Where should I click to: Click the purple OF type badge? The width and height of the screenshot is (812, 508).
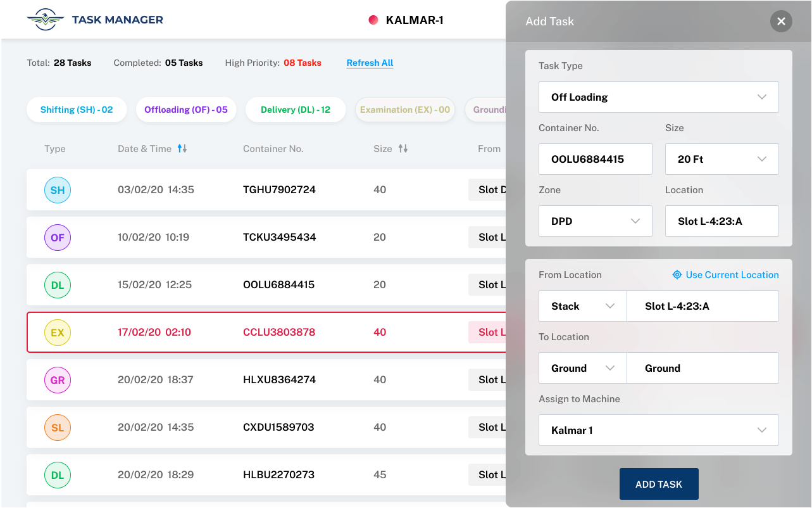coord(58,238)
